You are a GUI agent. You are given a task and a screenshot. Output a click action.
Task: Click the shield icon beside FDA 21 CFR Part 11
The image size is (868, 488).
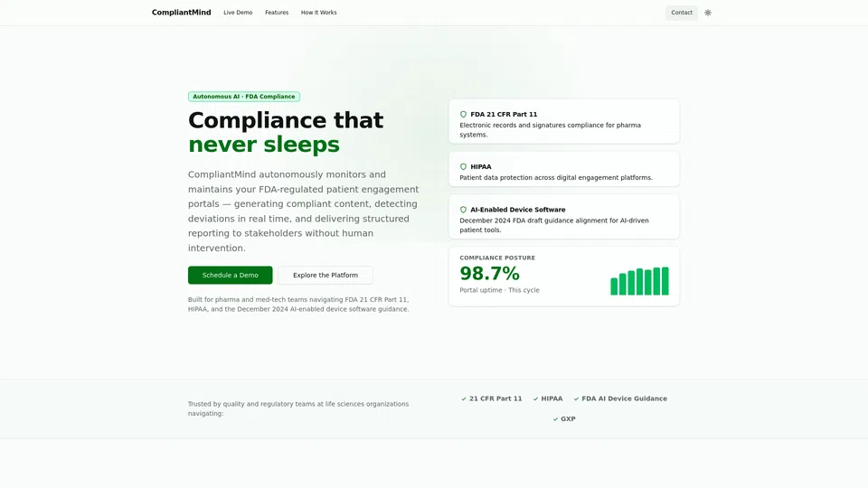[463, 115]
